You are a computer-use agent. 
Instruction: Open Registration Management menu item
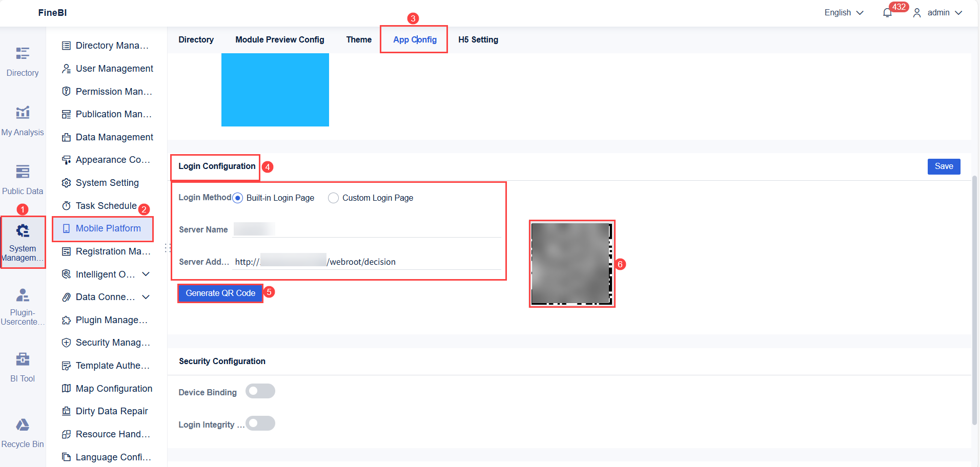pyautogui.click(x=105, y=251)
